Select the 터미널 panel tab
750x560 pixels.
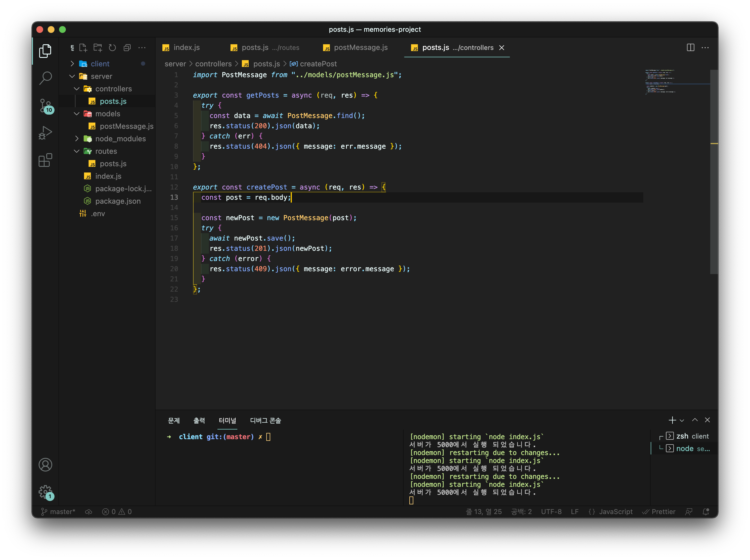(x=227, y=420)
